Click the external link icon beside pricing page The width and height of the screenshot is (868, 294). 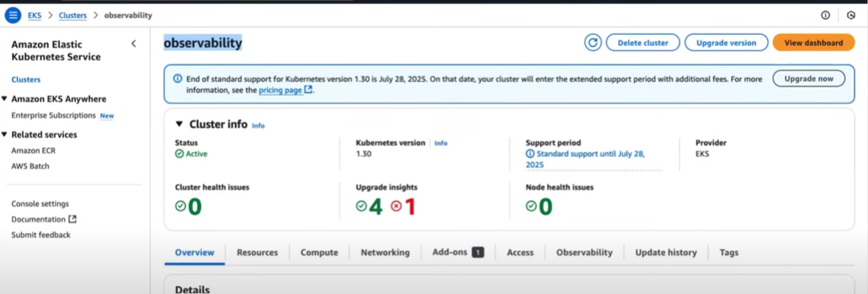(x=308, y=90)
